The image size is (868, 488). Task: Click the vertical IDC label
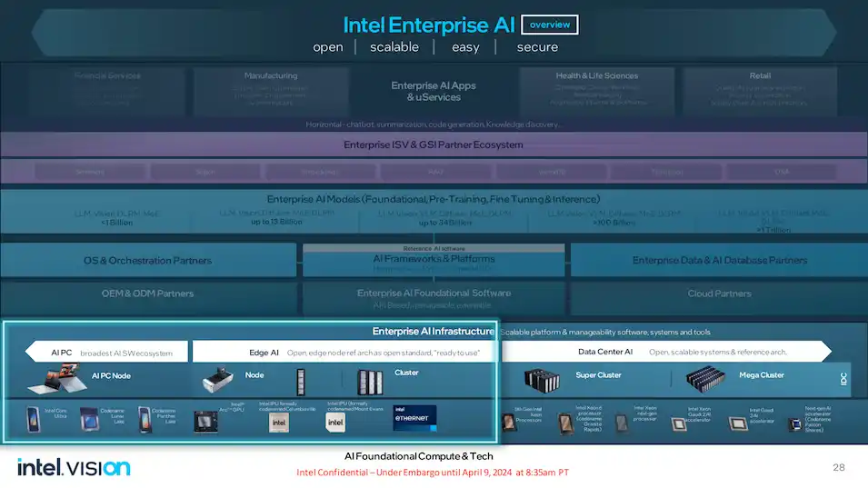point(843,379)
